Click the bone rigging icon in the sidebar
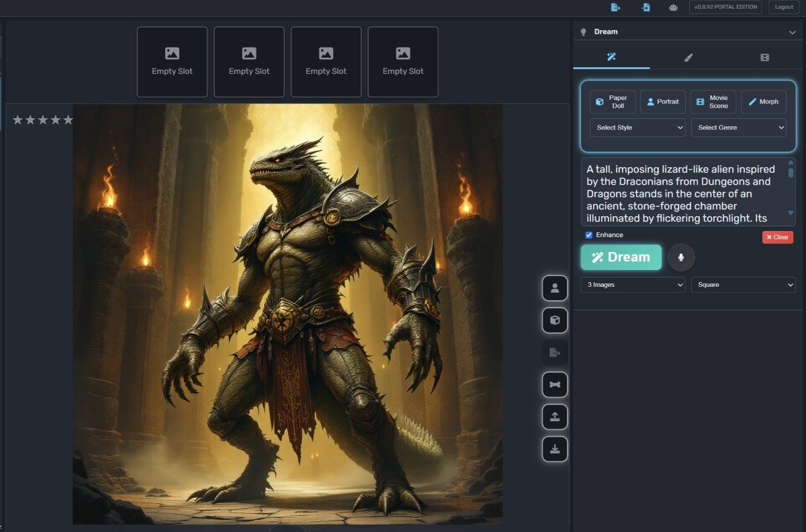 pos(554,384)
